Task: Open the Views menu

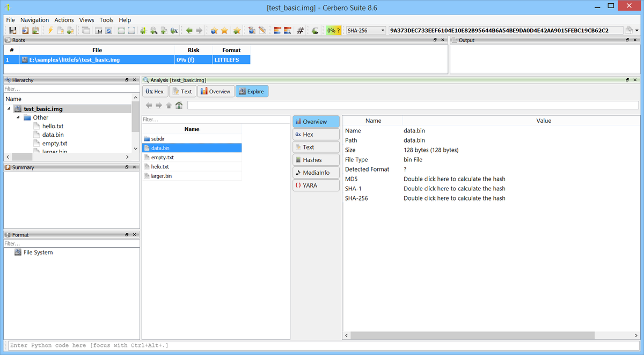Action: tap(86, 20)
